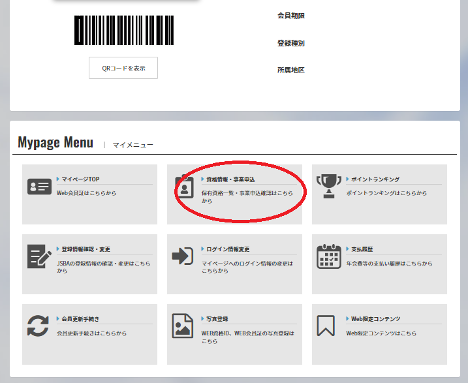This screenshot has width=468, height=384.
Task: Click the bookmark icon for Web限定コンテンツ
Action: pos(326,326)
